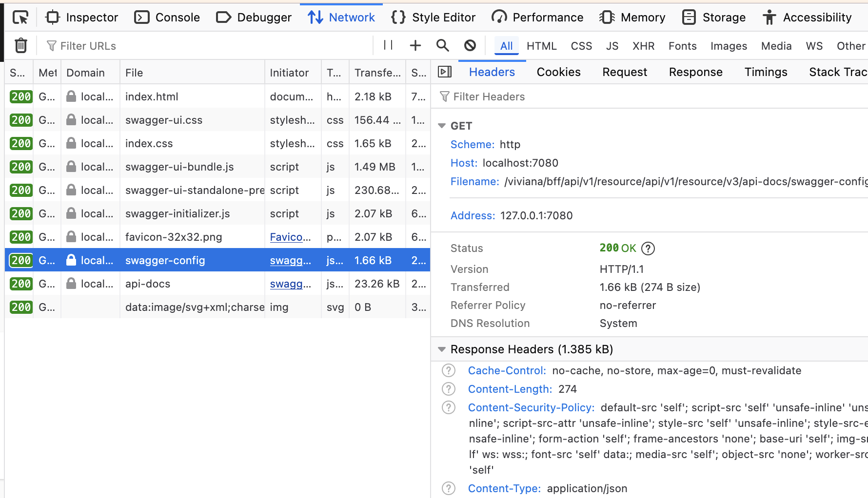Image resolution: width=868 pixels, height=498 pixels.
Task: Switch to the Request details tab
Action: 625,72
